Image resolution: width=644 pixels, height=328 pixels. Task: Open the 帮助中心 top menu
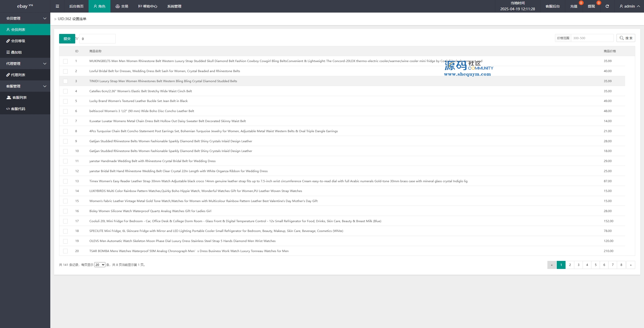(148, 6)
